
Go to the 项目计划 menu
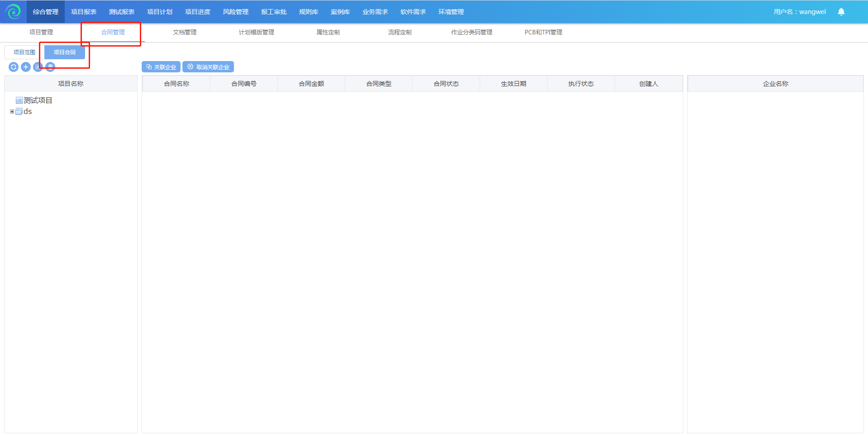pos(159,12)
